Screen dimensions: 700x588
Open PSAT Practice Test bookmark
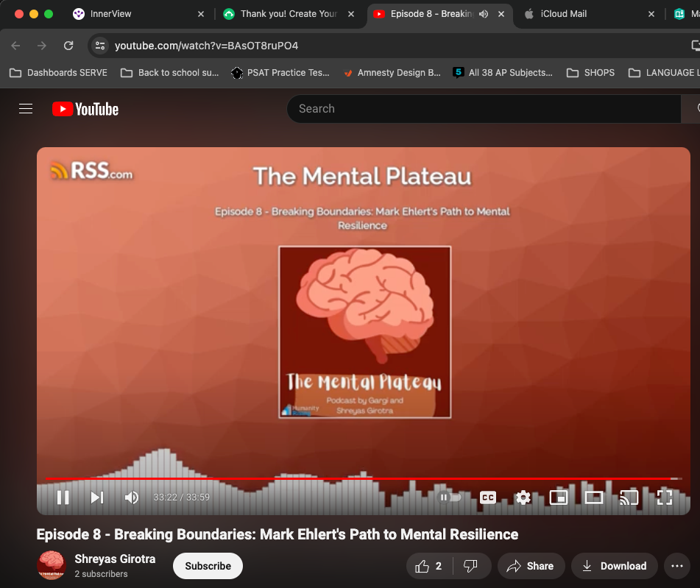(280, 72)
